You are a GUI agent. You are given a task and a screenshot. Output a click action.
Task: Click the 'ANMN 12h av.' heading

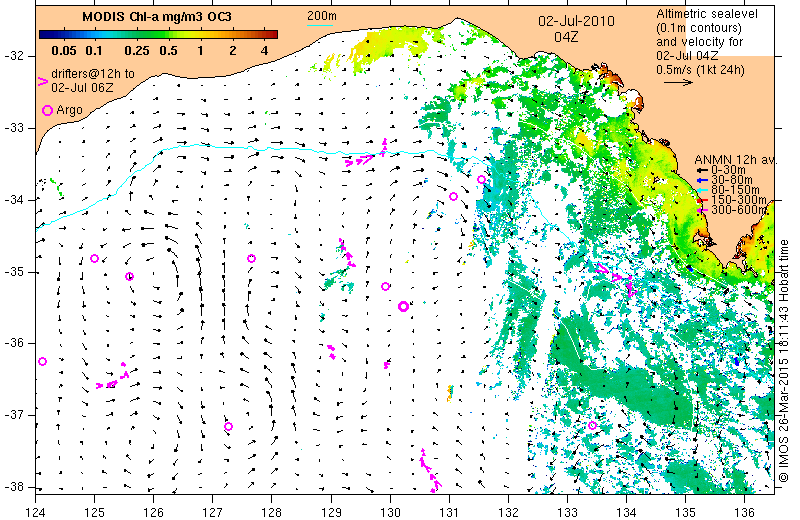tap(736, 160)
